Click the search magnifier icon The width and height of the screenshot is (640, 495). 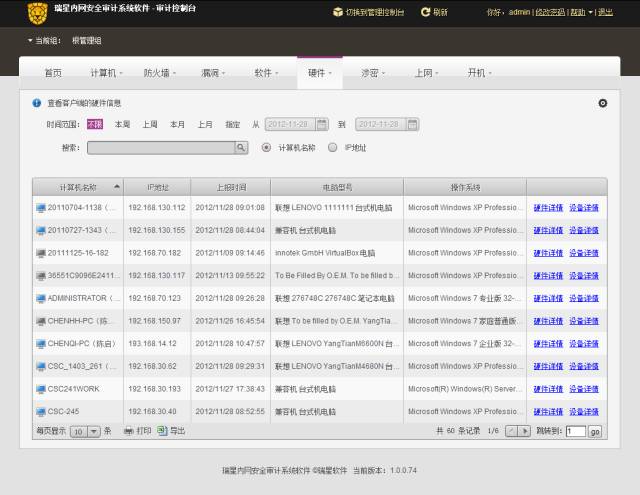[x=241, y=147]
